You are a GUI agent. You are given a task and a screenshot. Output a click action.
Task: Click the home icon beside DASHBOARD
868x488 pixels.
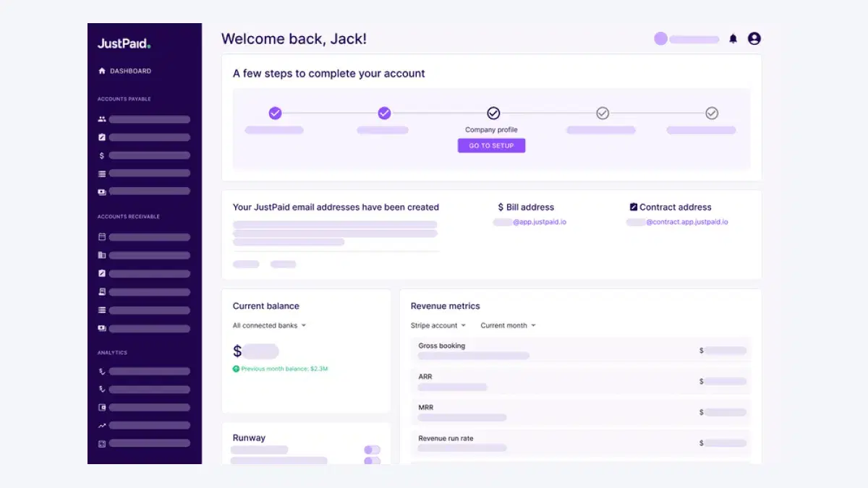pos(102,71)
